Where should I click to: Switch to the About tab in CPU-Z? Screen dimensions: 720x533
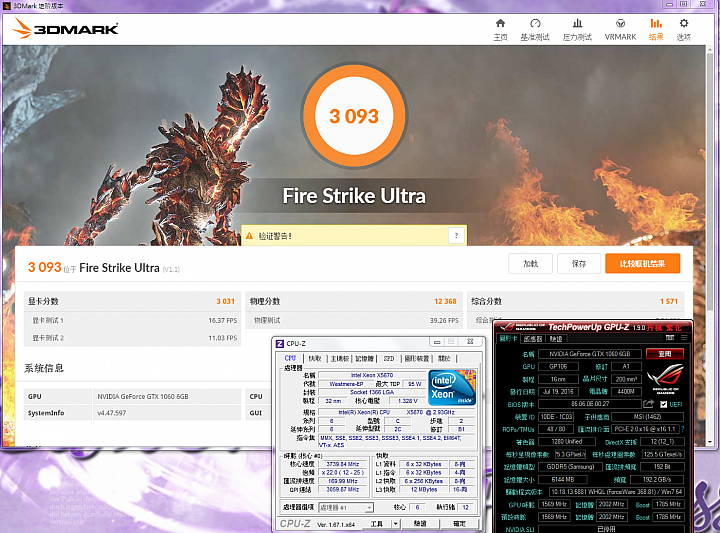point(444,358)
